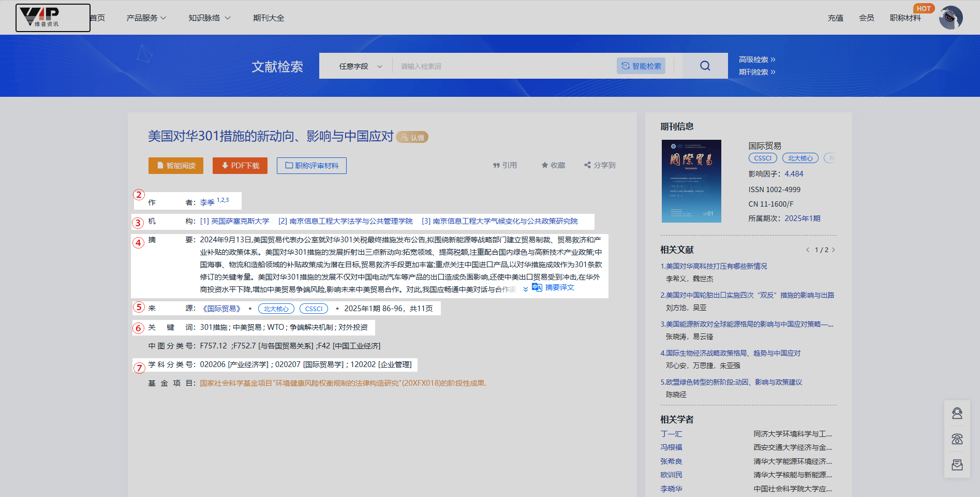Click the 国际贸易 journal cover thumbnail
Image resolution: width=980 pixels, height=497 pixels.
(x=691, y=181)
